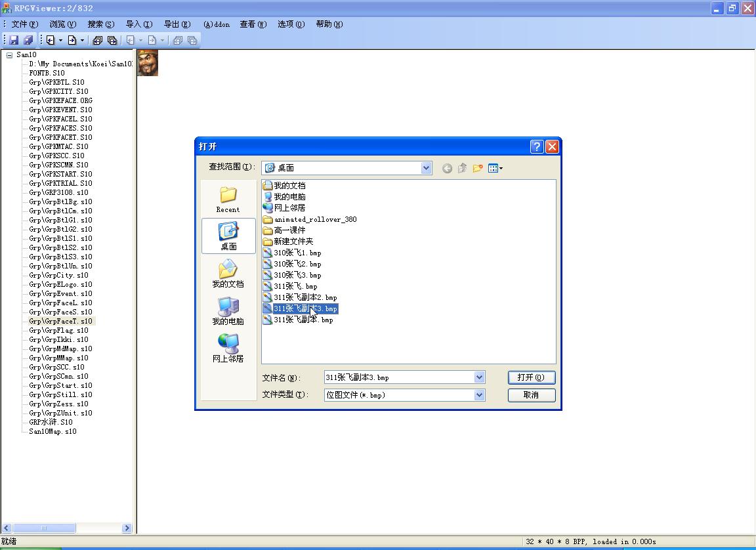The image size is (756, 550).
Task: Open the 导入(I) menu
Action: (139, 24)
